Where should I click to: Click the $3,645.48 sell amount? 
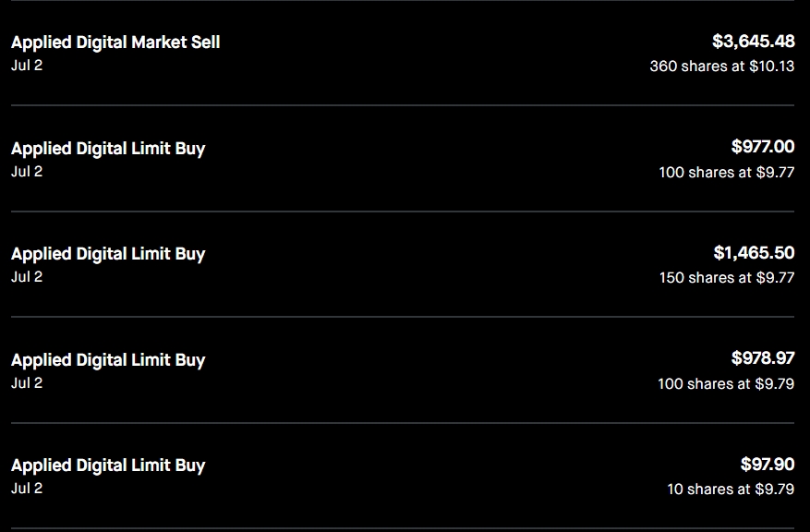click(753, 42)
